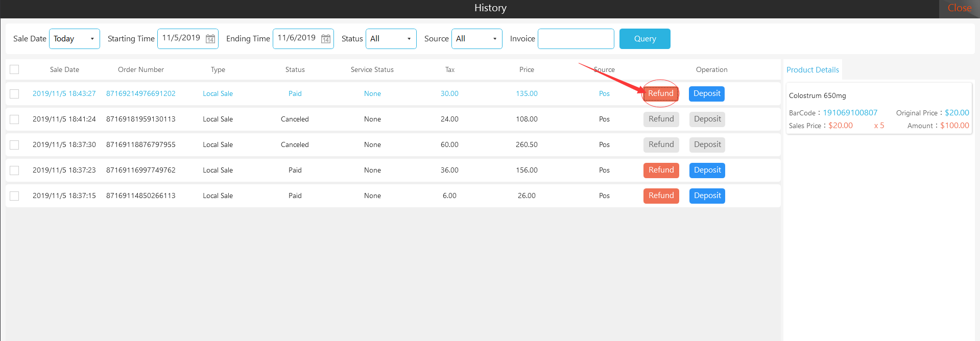
Task: Select checkbox for order 87169116997749762
Action: (x=14, y=170)
